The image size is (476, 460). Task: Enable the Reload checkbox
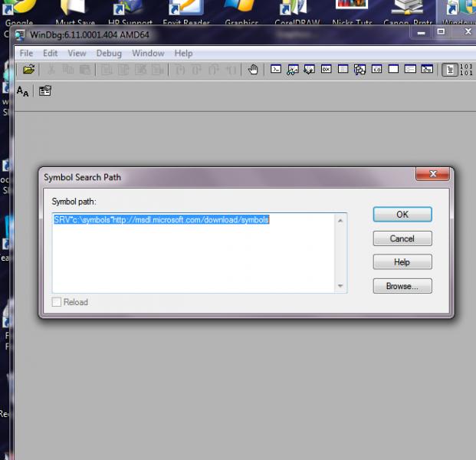point(57,302)
